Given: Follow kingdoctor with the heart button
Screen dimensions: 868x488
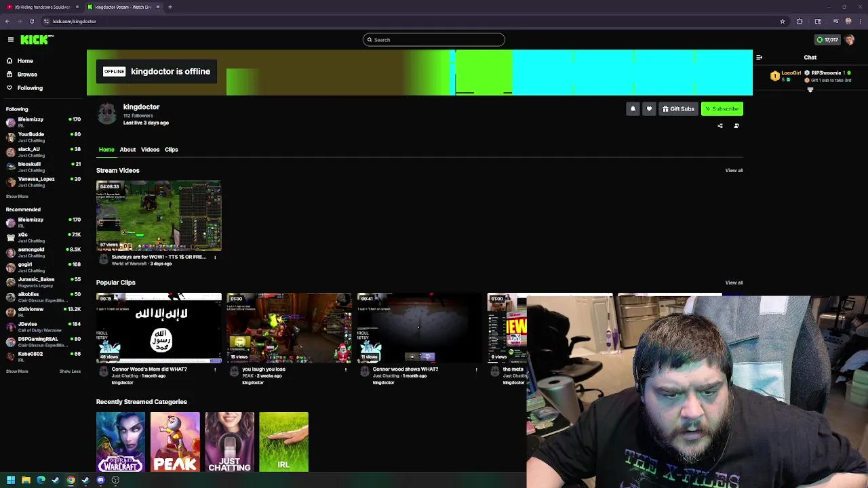Looking at the screenshot, I should [x=649, y=109].
